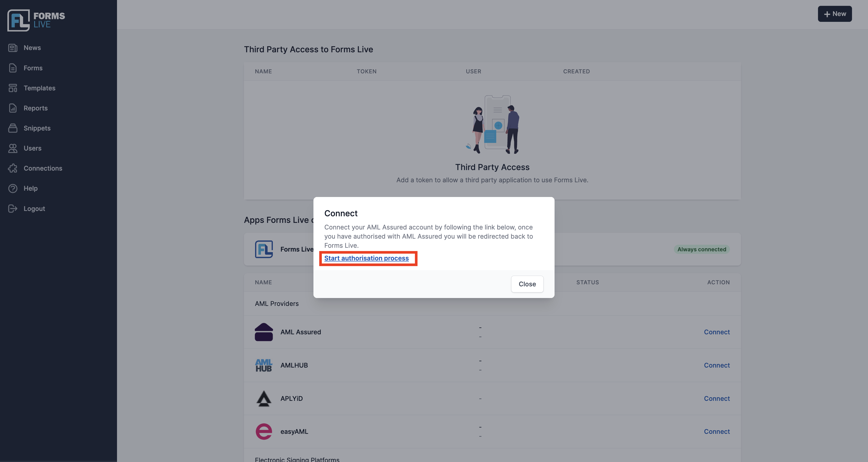Click the Third Party Access illustration
The height and width of the screenshot is (462, 868).
coord(492,124)
